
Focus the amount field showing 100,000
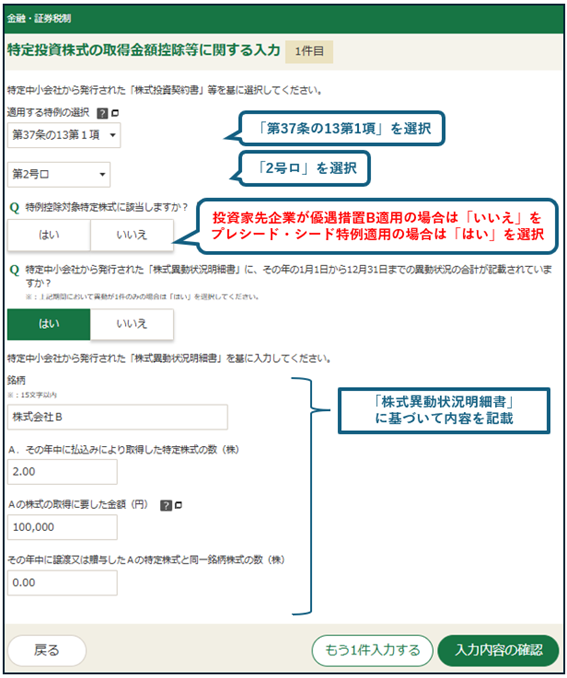pyautogui.click(x=62, y=527)
